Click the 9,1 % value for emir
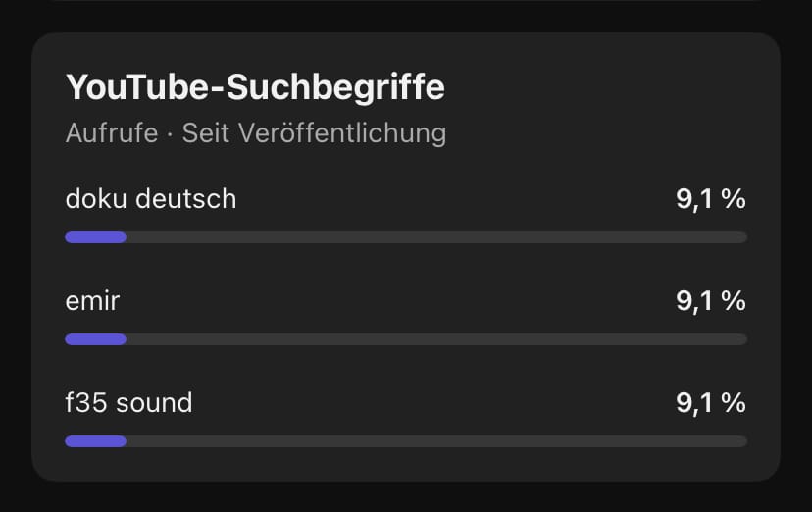The image size is (812, 512). tap(710, 301)
